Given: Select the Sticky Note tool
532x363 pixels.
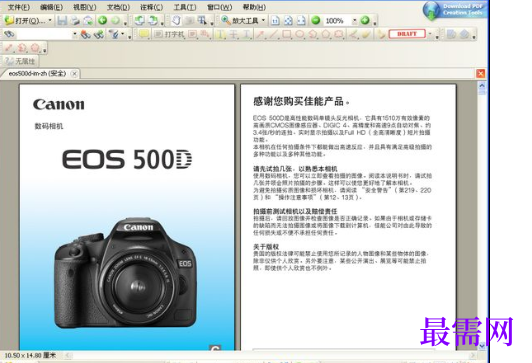Looking at the screenshot, I should pos(144,34).
